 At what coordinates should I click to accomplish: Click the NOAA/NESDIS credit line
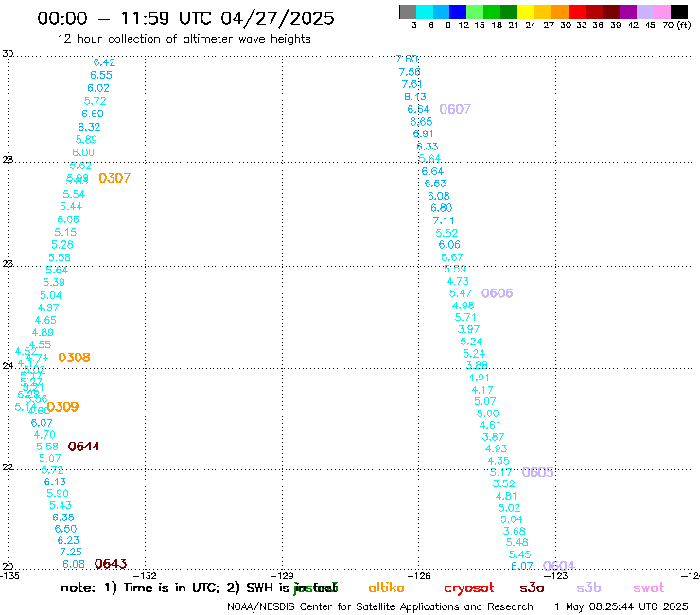coord(380,606)
